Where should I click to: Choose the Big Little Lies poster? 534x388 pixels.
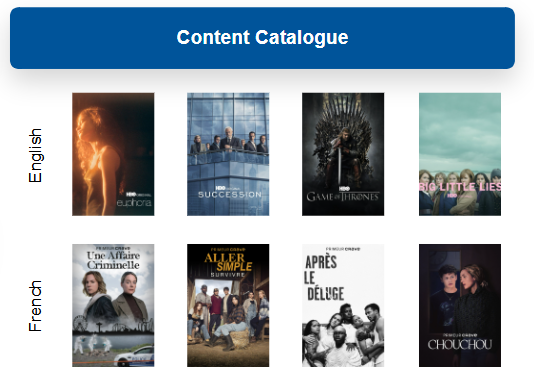(460, 154)
